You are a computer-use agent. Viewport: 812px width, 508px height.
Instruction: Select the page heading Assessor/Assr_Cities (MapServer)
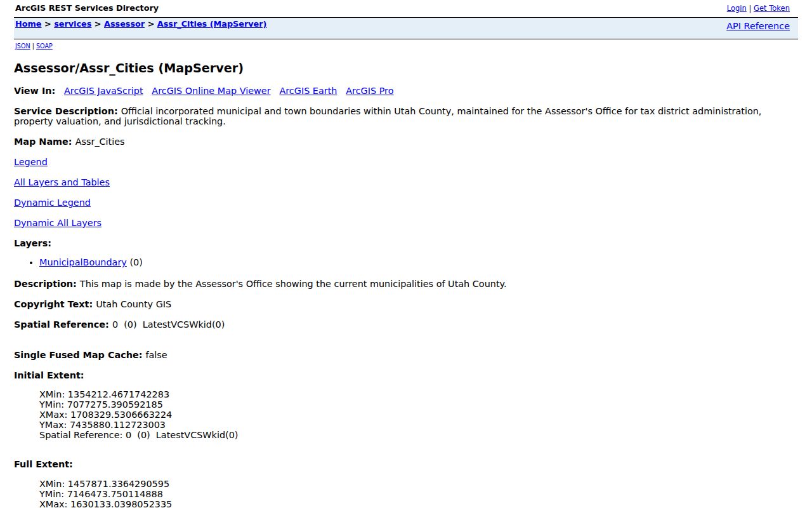point(129,68)
